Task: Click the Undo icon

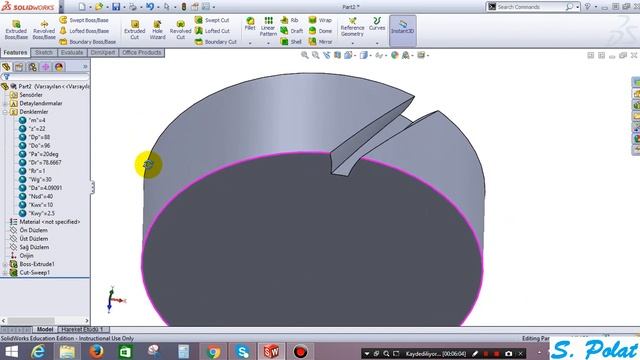Action: tap(150, 7)
